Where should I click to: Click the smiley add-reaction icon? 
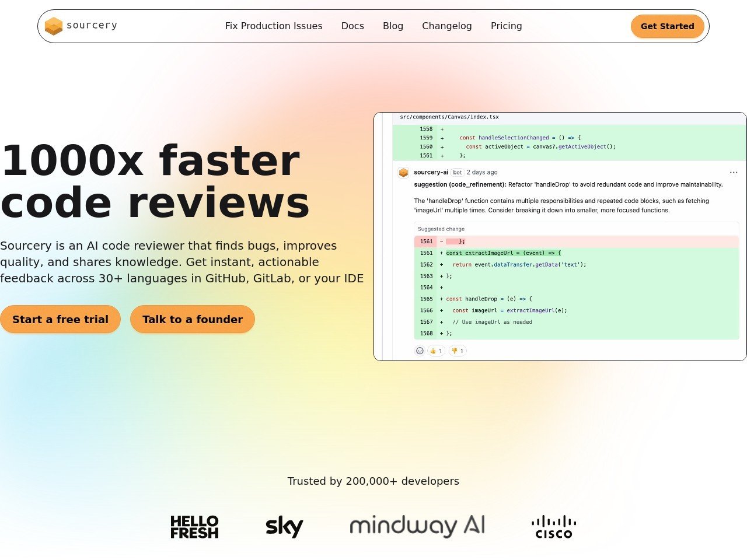[x=420, y=351]
